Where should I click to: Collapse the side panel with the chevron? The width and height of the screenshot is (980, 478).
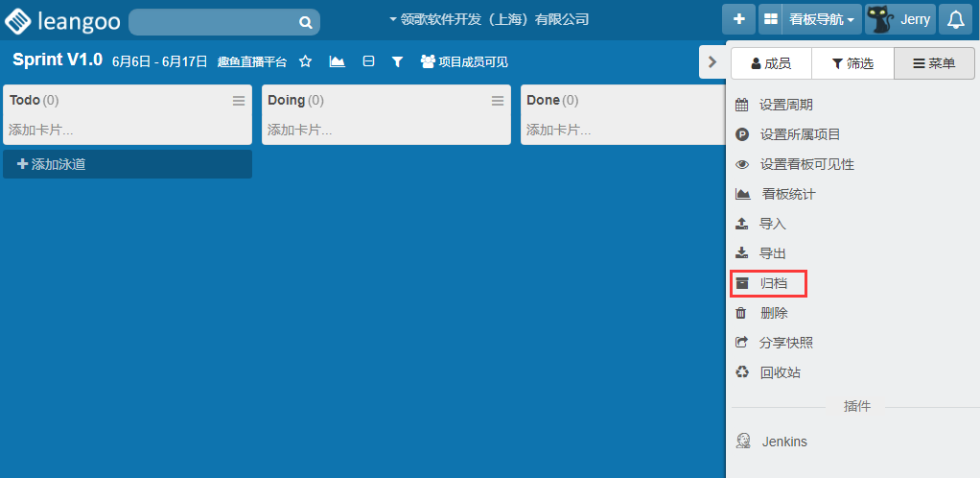[712, 61]
